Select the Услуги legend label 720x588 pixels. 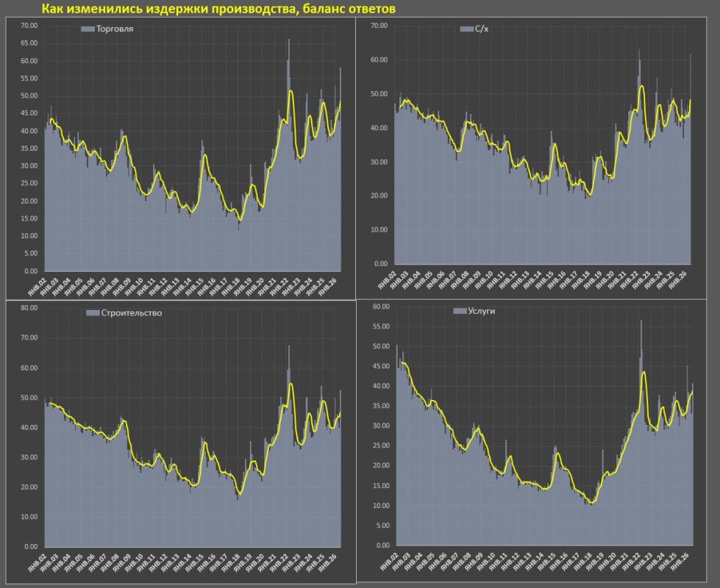[481, 311]
